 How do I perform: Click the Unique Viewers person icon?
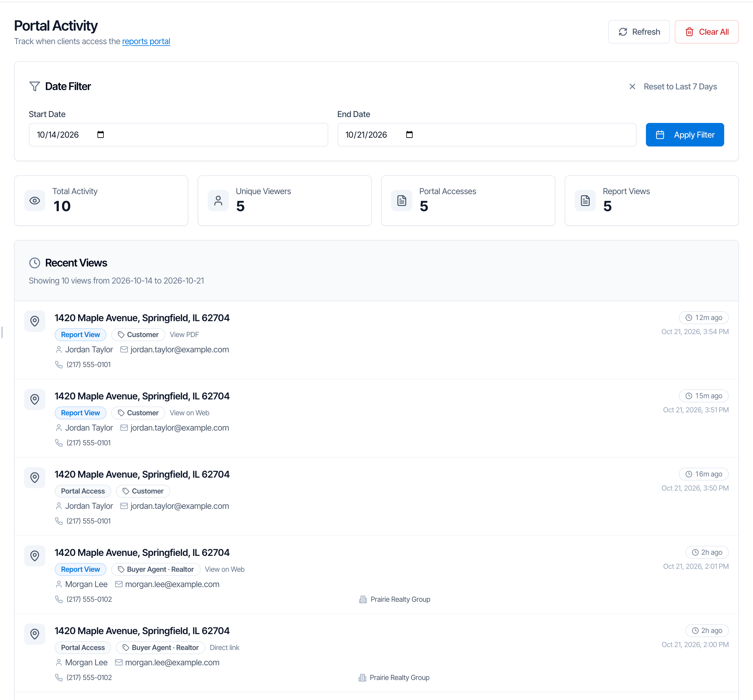pos(218,201)
